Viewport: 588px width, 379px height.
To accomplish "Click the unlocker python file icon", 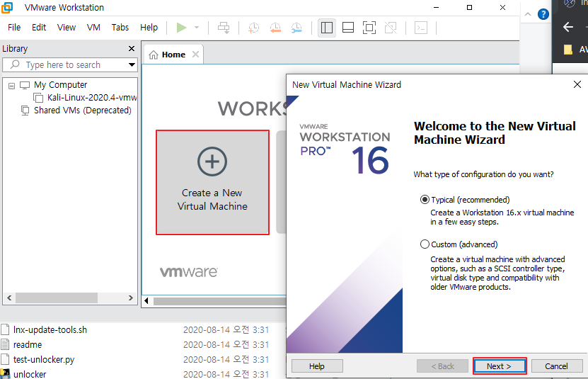I will 5,374.
